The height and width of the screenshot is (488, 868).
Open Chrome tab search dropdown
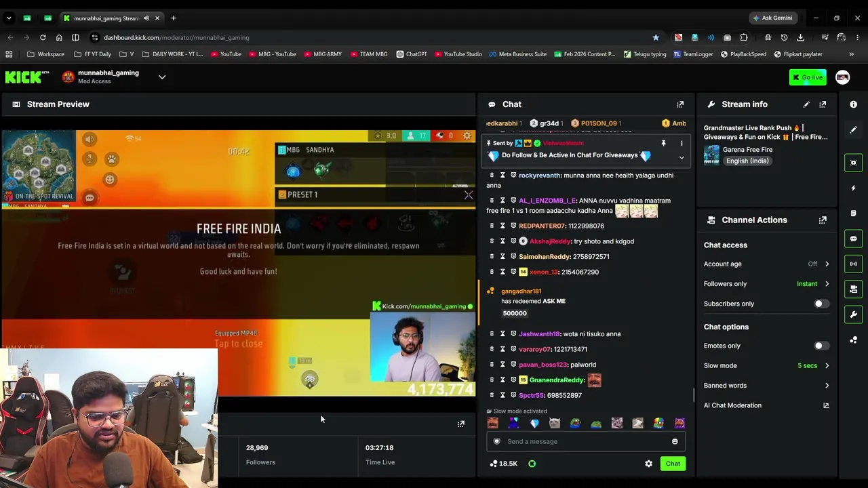[10, 18]
